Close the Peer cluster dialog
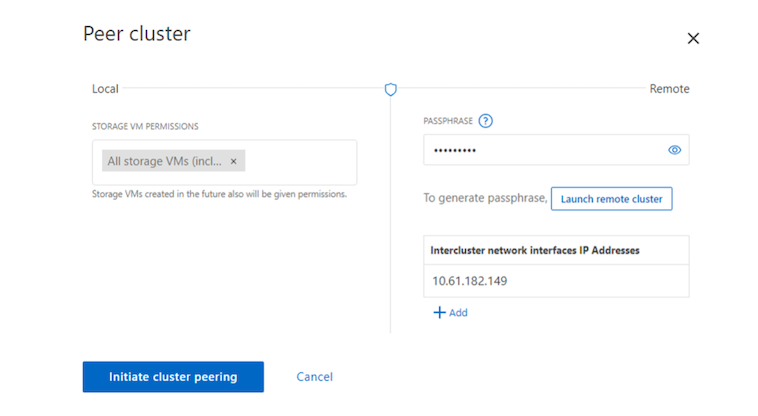This screenshot has width=758, height=416. point(693,38)
